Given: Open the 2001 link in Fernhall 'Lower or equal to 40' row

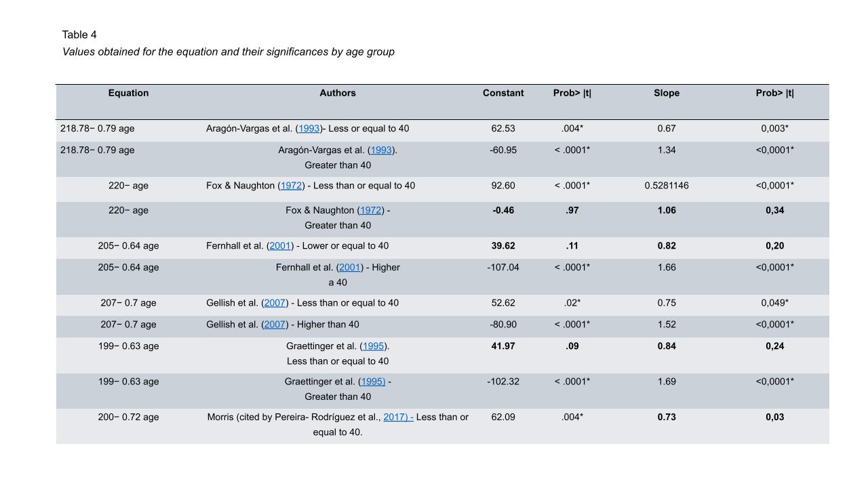Looking at the screenshot, I should click(x=280, y=246).
